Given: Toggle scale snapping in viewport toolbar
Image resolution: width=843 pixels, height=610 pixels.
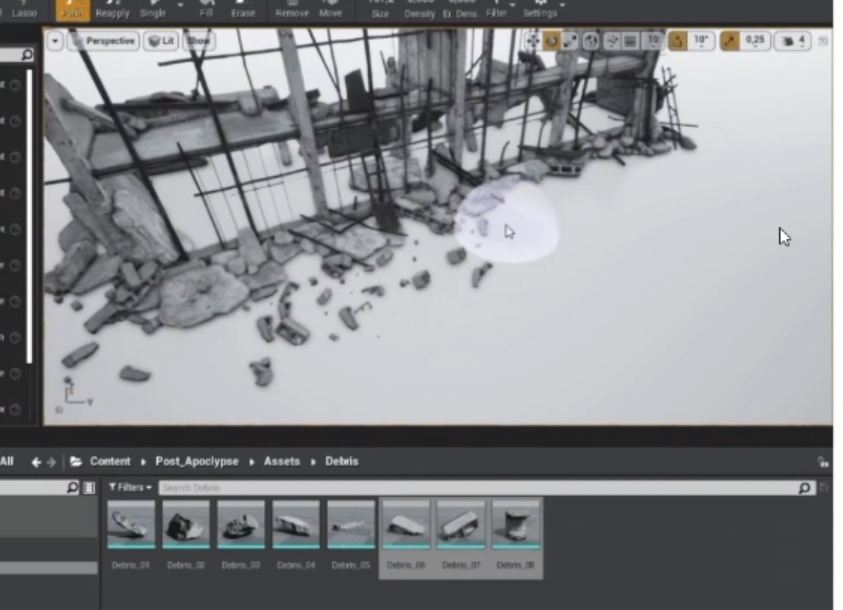Looking at the screenshot, I should tap(730, 41).
